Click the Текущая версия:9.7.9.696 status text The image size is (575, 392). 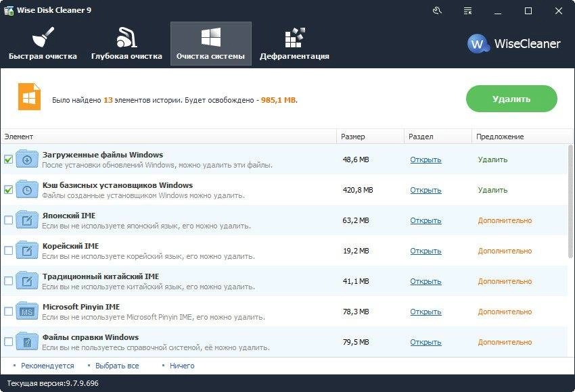[x=53, y=383]
